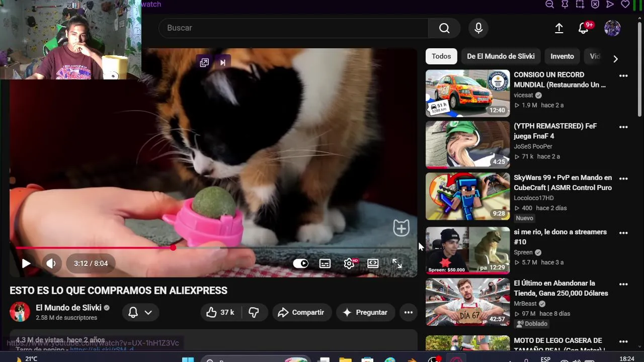Click the pin icon in address bar
The width and height of the screenshot is (644, 362).
click(565, 5)
